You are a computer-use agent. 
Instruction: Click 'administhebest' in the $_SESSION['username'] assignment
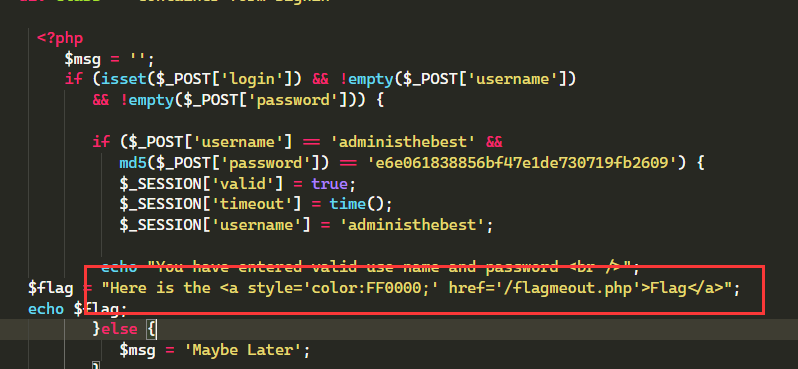click(411, 224)
